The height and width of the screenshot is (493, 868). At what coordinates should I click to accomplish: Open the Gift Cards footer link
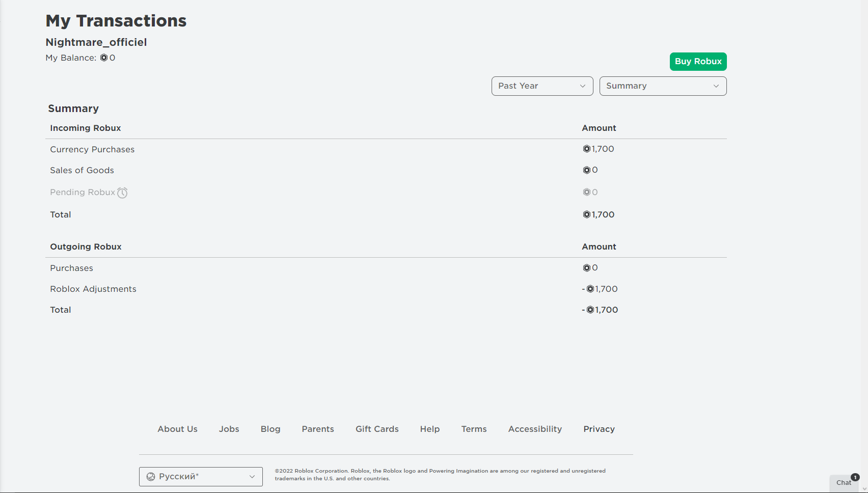point(377,429)
